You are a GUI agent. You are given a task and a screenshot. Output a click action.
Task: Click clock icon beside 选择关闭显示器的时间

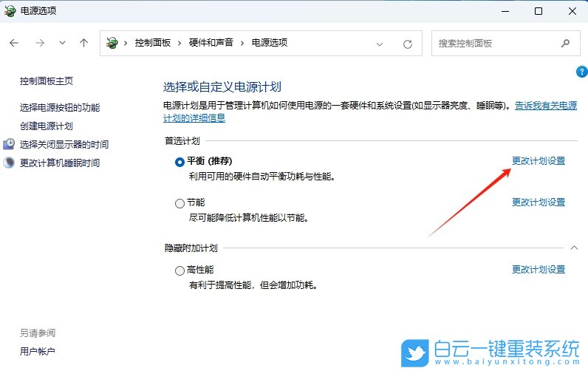(x=9, y=144)
